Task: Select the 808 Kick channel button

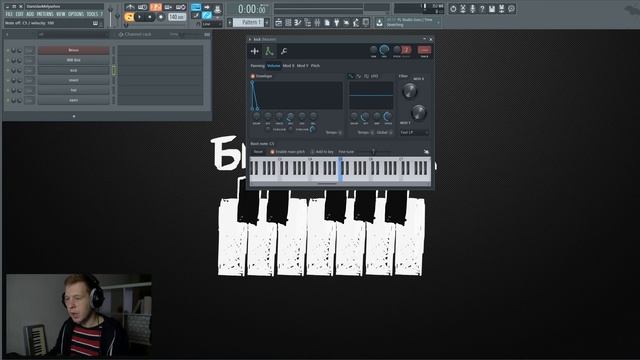Action: (x=73, y=60)
